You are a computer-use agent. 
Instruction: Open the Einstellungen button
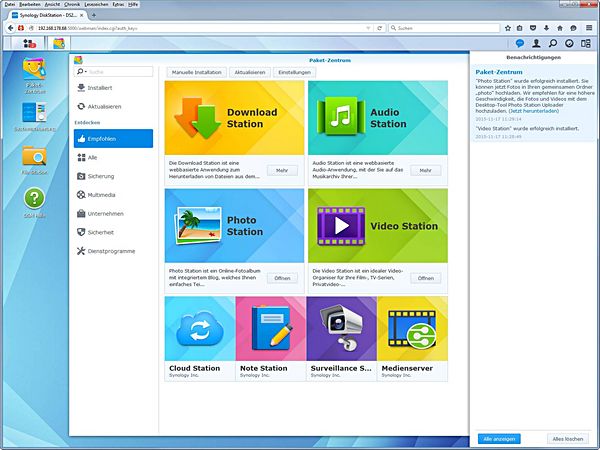tap(295, 72)
